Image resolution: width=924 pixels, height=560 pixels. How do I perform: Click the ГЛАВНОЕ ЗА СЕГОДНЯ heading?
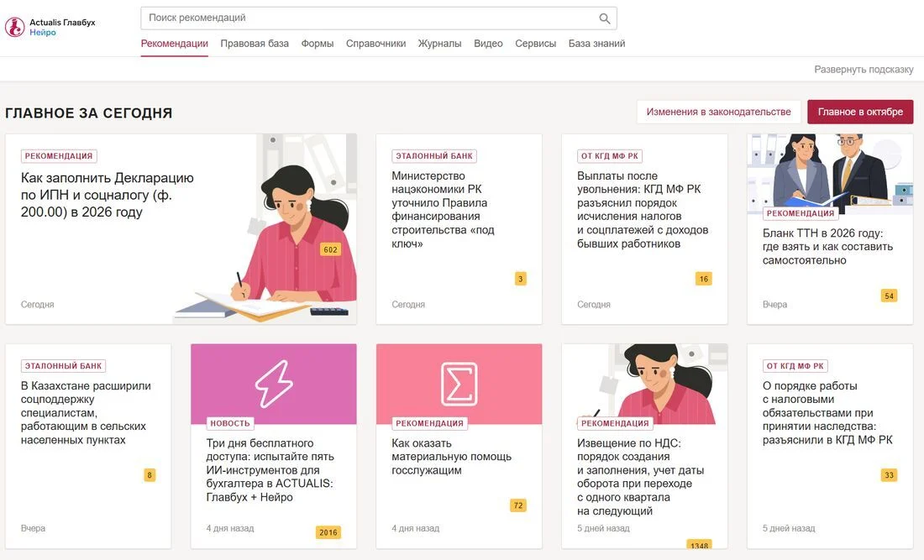click(x=88, y=113)
